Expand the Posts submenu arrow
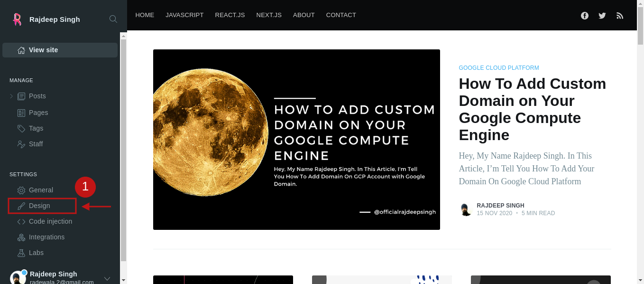Image resolution: width=644 pixels, height=284 pixels. point(11,96)
